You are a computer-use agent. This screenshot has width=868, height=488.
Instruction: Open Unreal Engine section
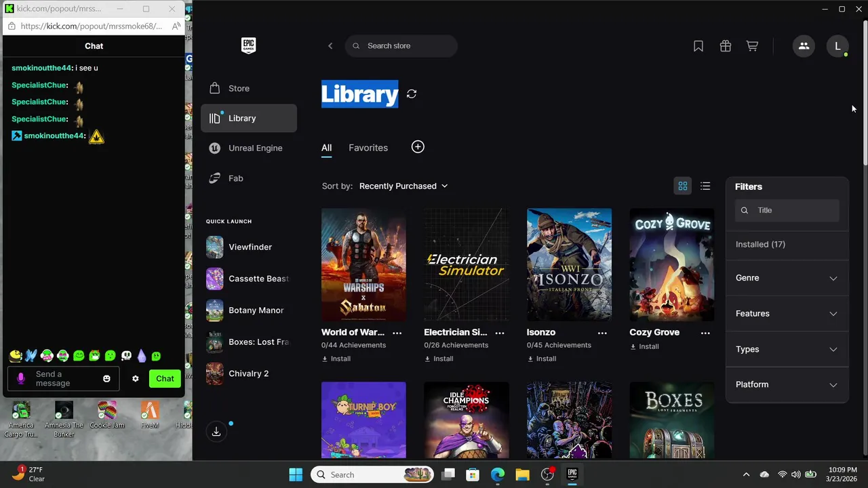[x=249, y=148]
